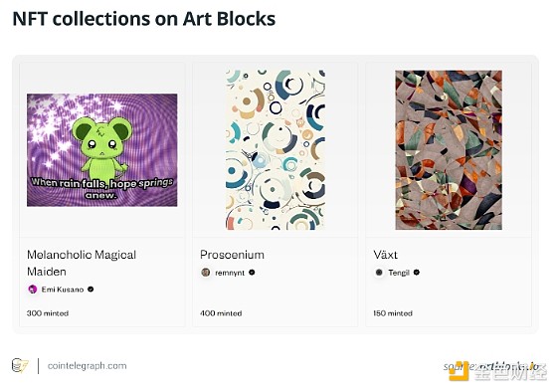
Task: Click the cointelegraph.com footer link
Action: tap(87, 366)
